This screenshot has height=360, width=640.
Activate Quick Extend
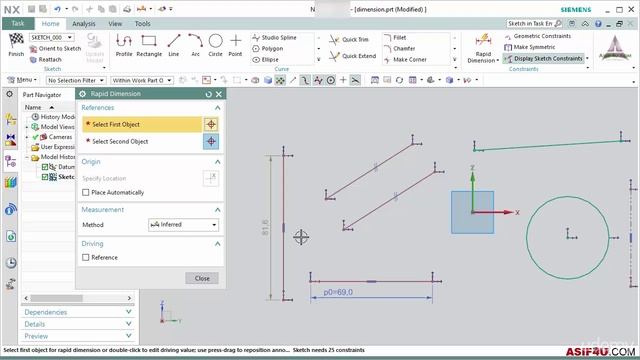(353, 56)
